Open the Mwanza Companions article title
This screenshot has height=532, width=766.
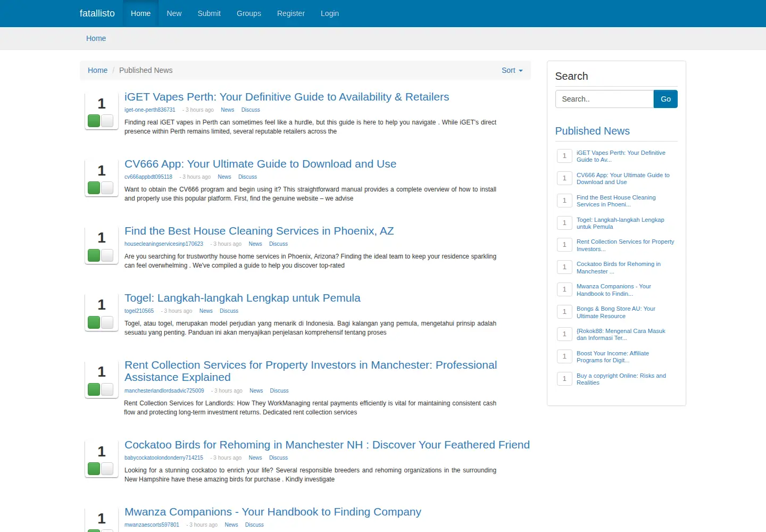click(273, 512)
